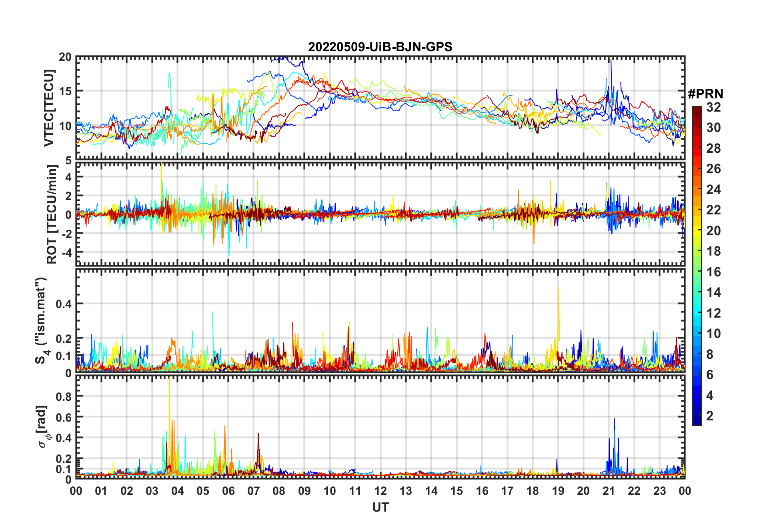Select the 20 tick label on the VTEC axis

[65, 57]
